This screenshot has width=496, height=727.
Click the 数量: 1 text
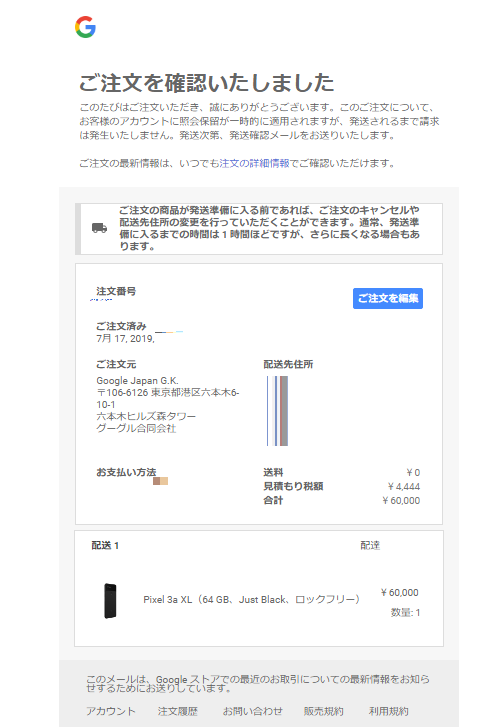[x=405, y=612]
